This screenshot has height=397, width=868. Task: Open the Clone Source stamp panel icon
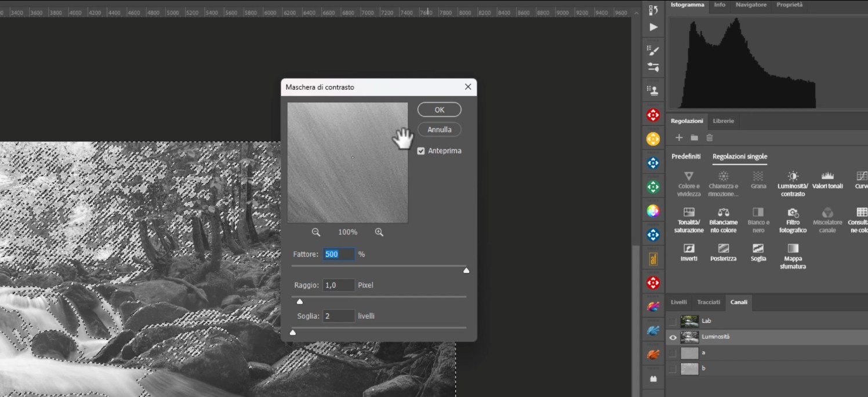pyautogui.click(x=653, y=90)
